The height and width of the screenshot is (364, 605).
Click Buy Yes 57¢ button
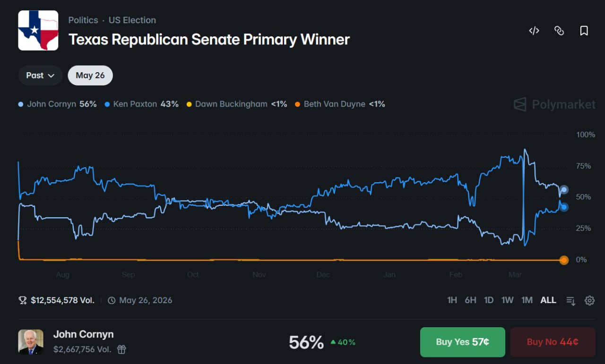point(462,342)
